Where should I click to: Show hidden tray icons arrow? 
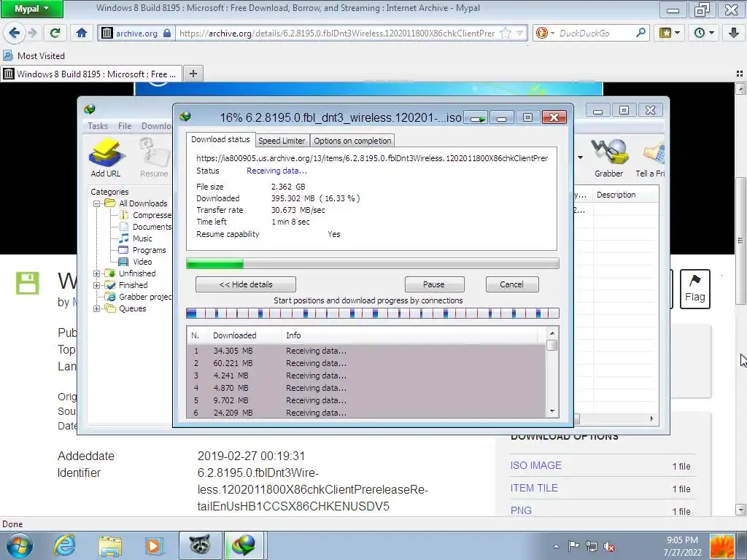pyautogui.click(x=556, y=546)
